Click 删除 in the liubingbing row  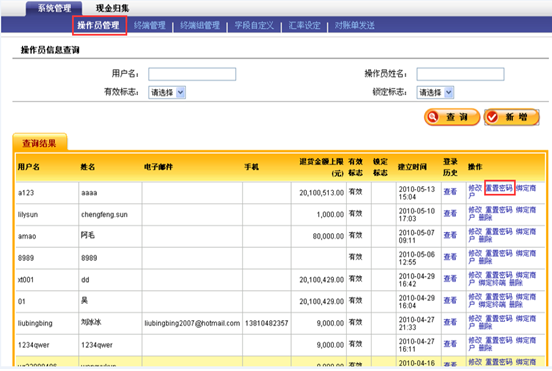tap(485, 327)
